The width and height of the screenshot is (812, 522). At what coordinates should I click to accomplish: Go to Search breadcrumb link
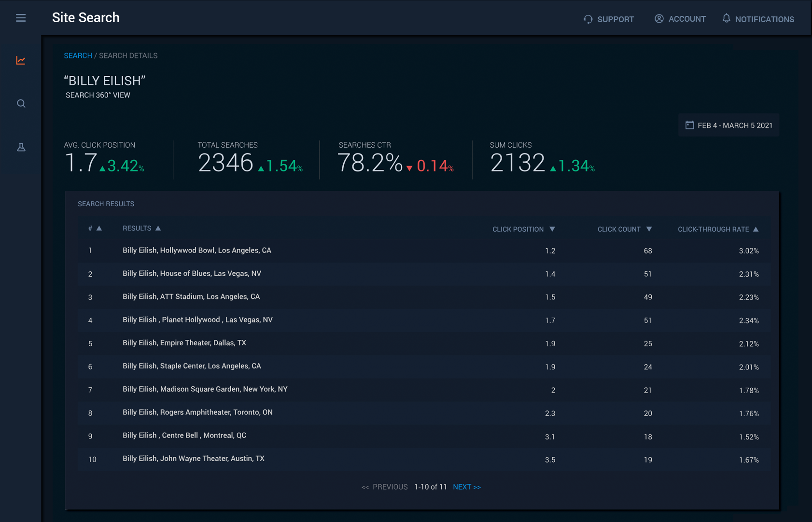[x=78, y=56]
